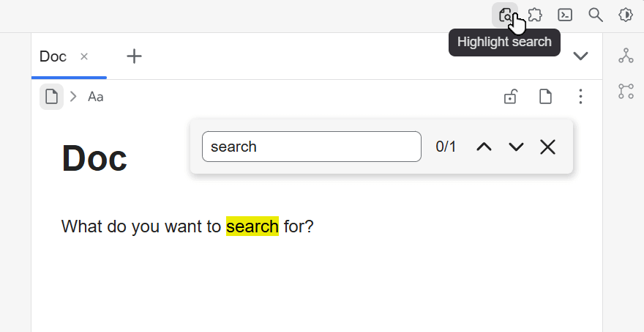Click the Highlight search icon
Viewport: 644px width, 332px height.
pyautogui.click(x=505, y=15)
